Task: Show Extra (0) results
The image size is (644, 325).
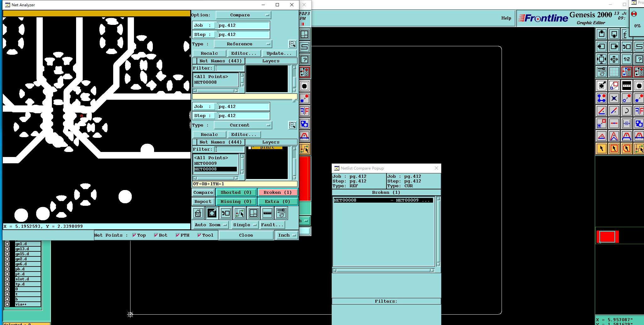Action: coord(278,202)
